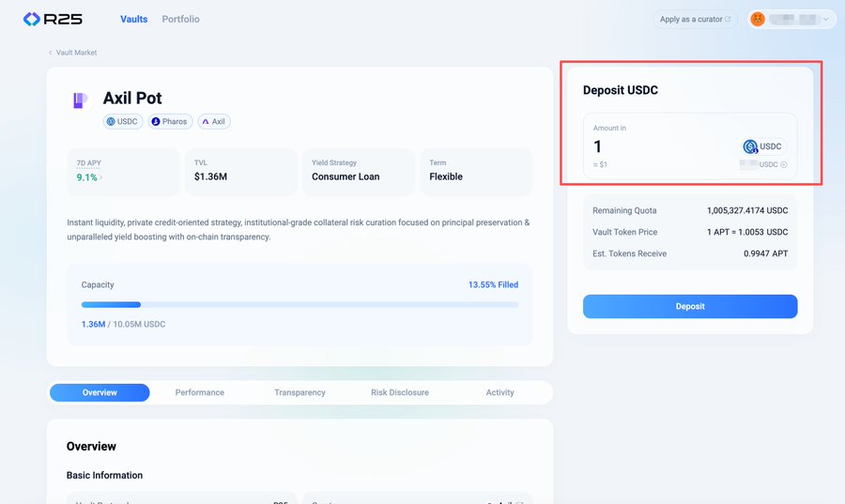Screen dimensions: 845x504
Task: Click the capacity progress bar
Action: pyautogui.click(x=300, y=305)
